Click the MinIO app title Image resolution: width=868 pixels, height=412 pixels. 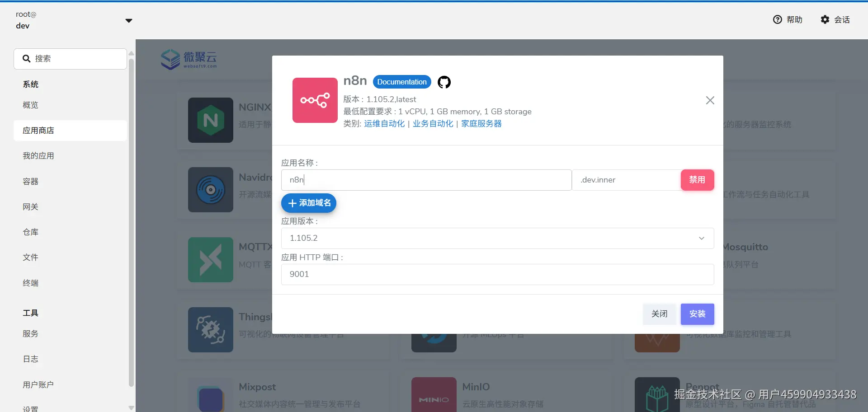[476, 387]
